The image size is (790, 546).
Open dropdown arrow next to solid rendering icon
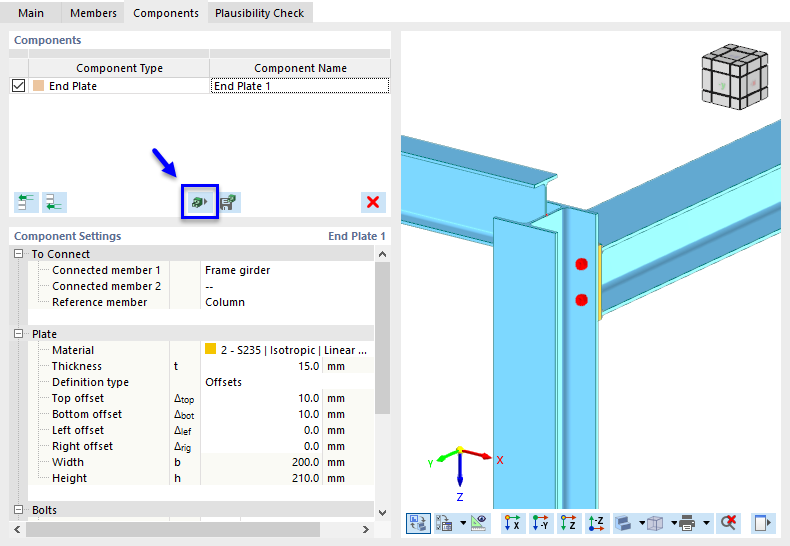[x=642, y=523]
